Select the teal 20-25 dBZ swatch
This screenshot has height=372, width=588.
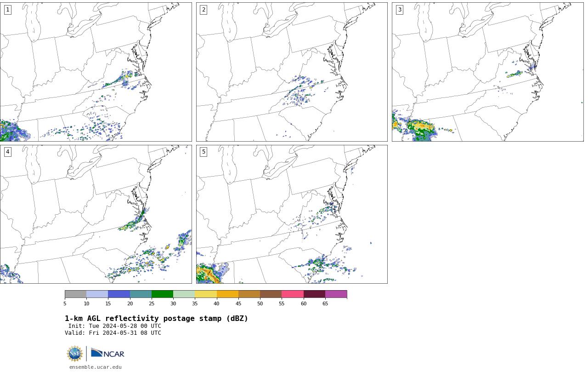click(141, 294)
